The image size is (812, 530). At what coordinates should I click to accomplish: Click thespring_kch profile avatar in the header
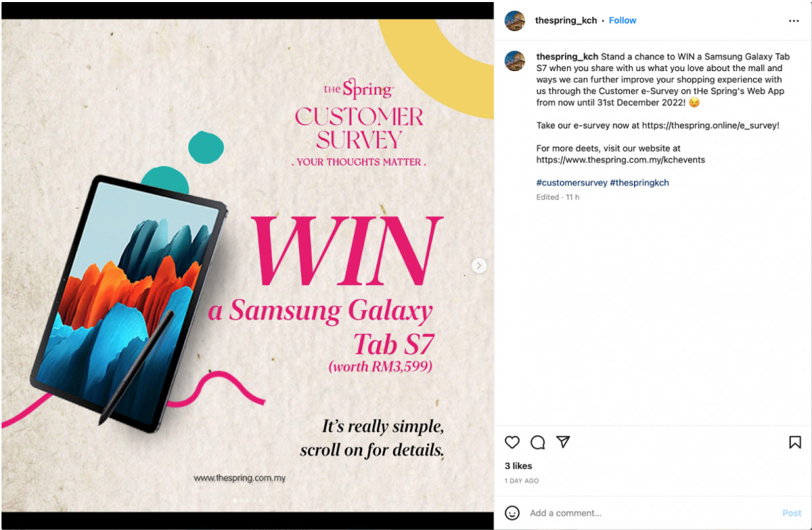click(x=515, y=21)
